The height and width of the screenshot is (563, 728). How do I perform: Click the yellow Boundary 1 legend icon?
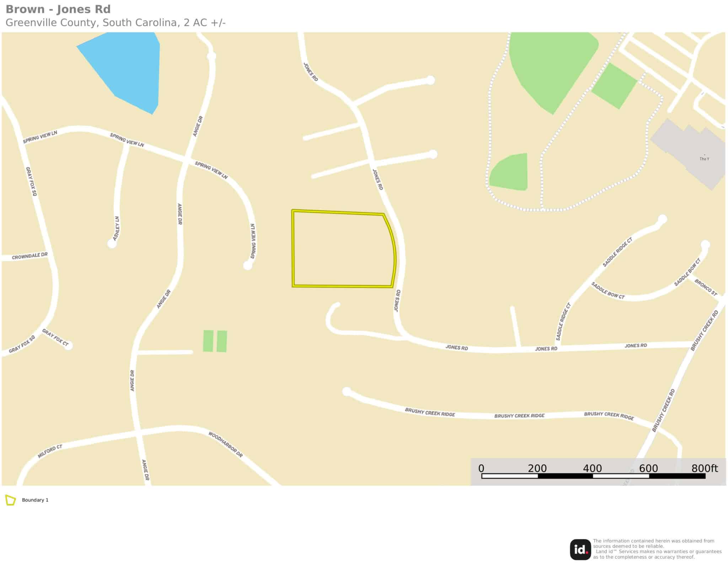11,500
